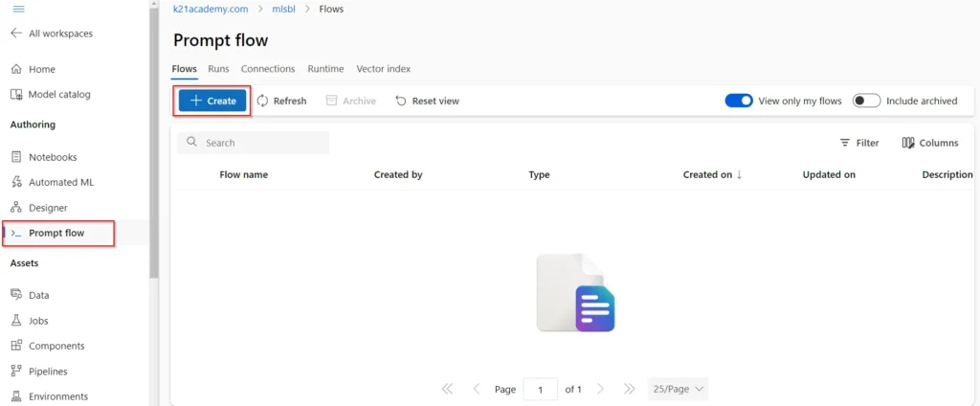Screen dimensions: 980x406
Task: Click the Create button
Action: click(x=212, y=101)
